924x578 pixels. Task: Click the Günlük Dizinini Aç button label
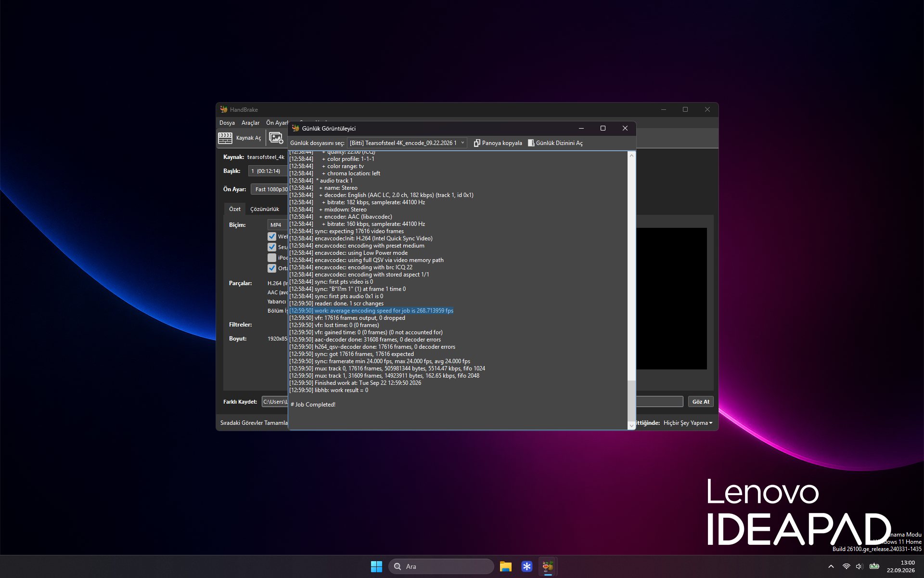click(559, 143)
